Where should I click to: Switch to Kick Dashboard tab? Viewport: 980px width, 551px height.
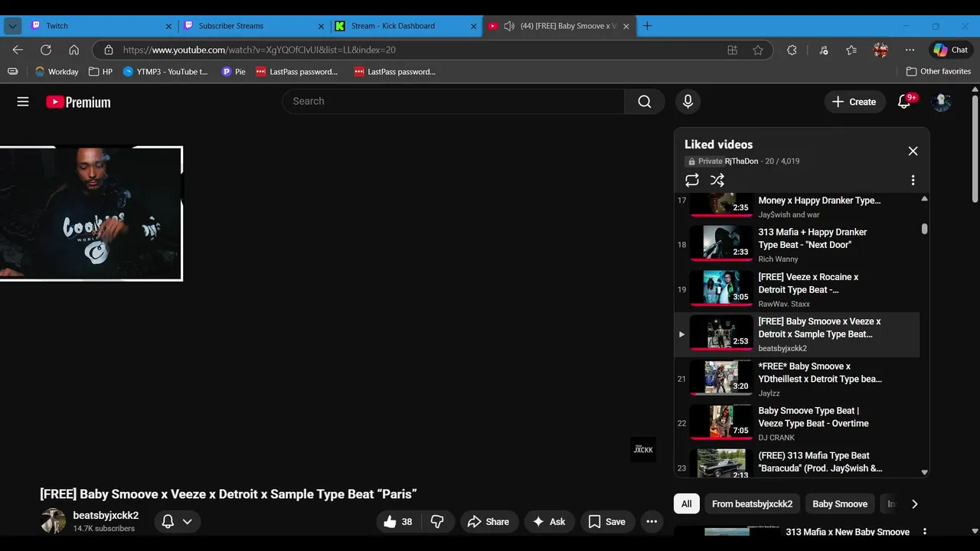click(406, 25)
